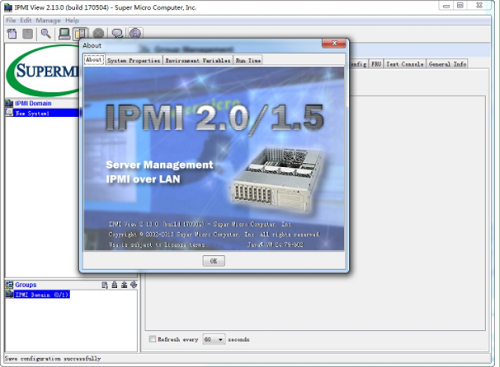Screen dimensions: 500x367
Task: Click the 'Save configuration successfully' status text
Action: [53, 359]
